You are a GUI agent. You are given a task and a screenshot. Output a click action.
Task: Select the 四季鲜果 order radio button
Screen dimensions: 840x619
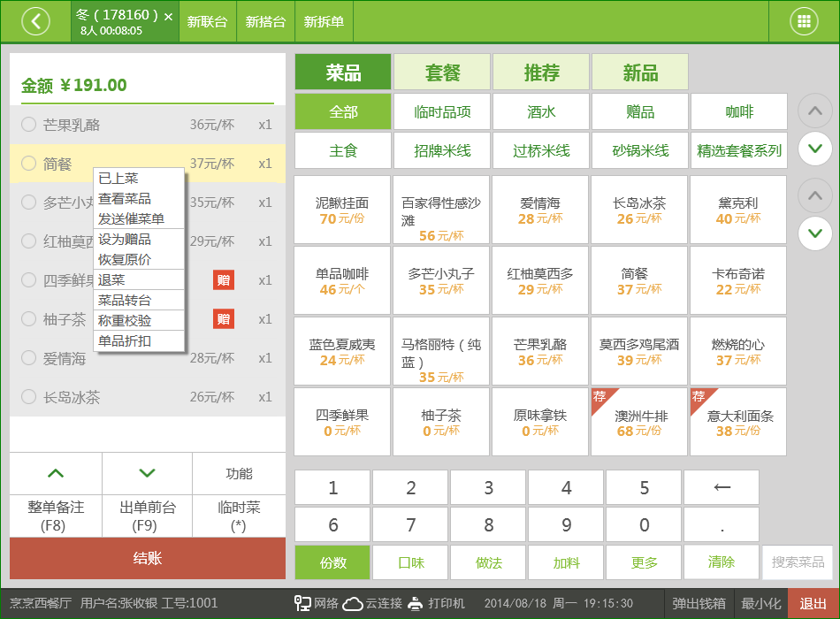tap(28, 279)
